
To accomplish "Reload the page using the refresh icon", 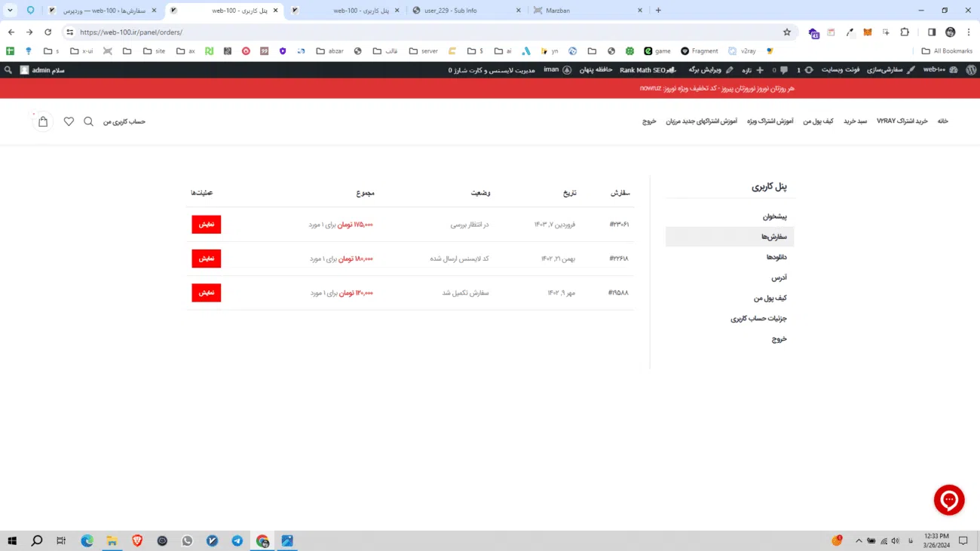I will 48,32.
